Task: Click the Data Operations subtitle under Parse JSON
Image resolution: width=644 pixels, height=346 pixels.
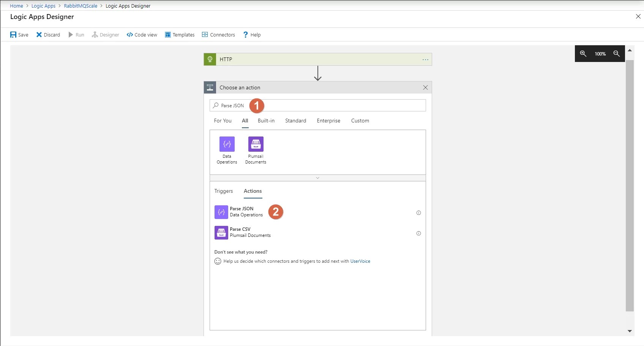Action: (x=246, y=215)
